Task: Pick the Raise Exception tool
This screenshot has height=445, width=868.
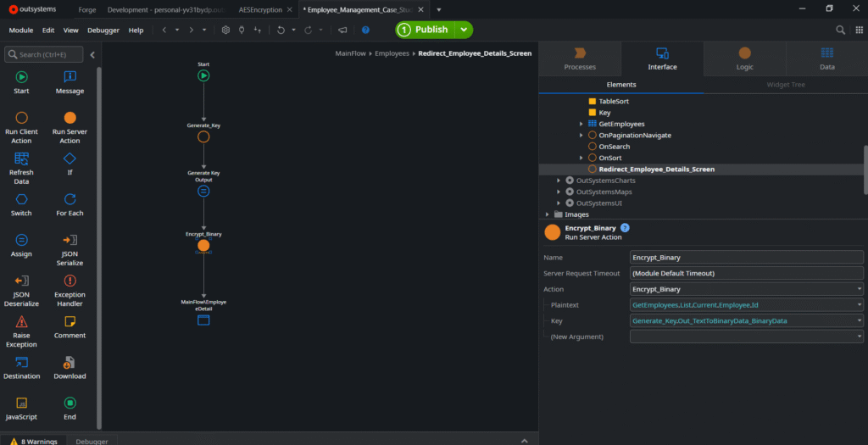Action: click(21, 332)
